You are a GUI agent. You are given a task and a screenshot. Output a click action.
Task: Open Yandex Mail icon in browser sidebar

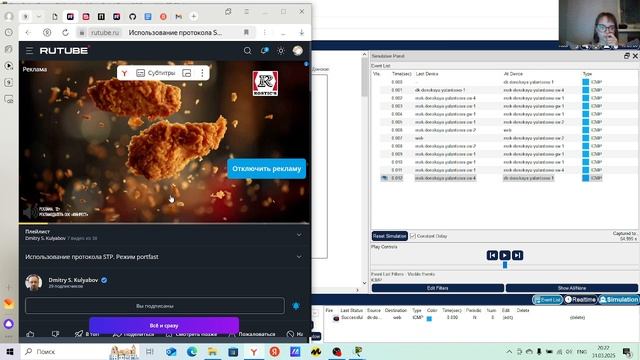tap(9, 304)
